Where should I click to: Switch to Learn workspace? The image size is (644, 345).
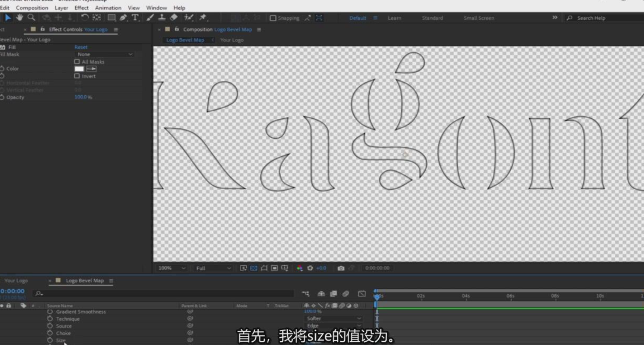point(394,18)
